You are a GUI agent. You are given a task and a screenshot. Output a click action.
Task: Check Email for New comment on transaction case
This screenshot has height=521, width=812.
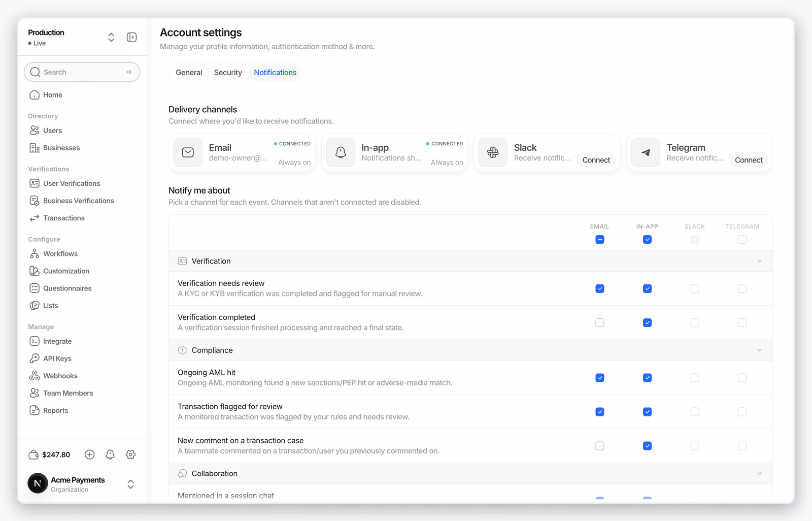point(600,446)
